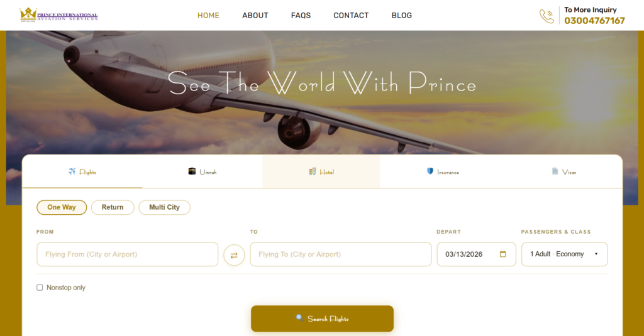Click the Search Flights button

point(323,319)
